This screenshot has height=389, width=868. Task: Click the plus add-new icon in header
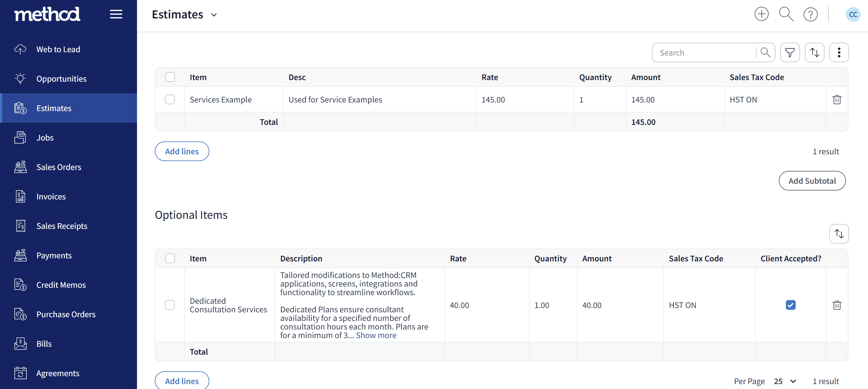761,14
